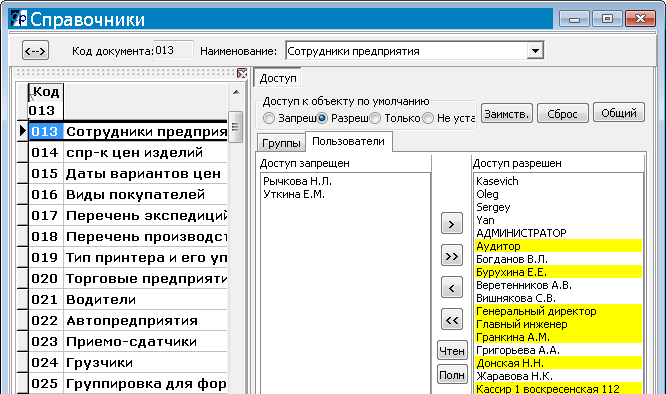Select the Разреш radio button

click(x=322, y=118)
